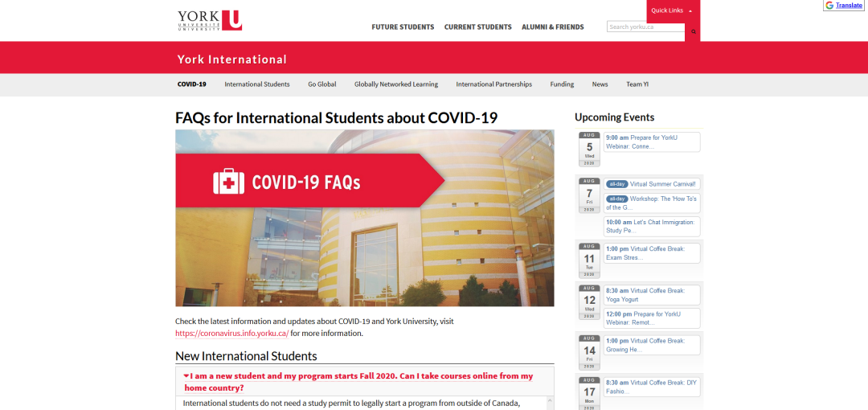This screenshot has height=410, width=868.
Task: Open Virtual Coffee Break: Yoga Yogurt event
Action: [652, 295]
